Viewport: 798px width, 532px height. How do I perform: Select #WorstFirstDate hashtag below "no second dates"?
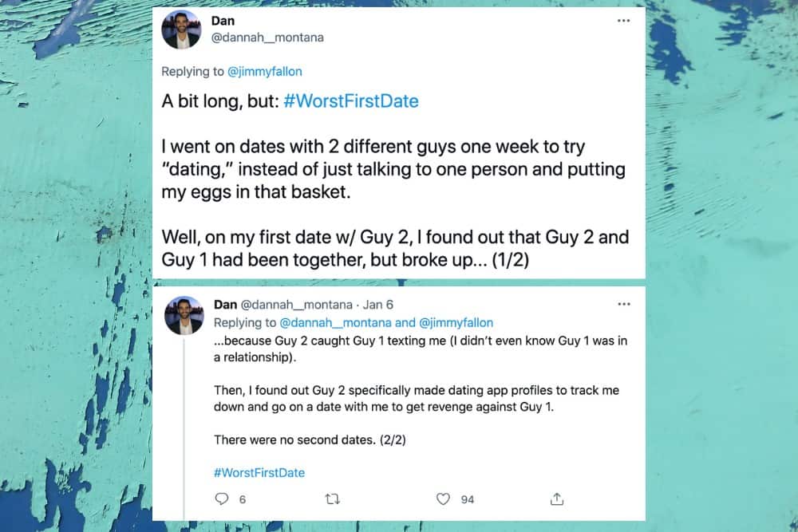click(x=259, y=472)
